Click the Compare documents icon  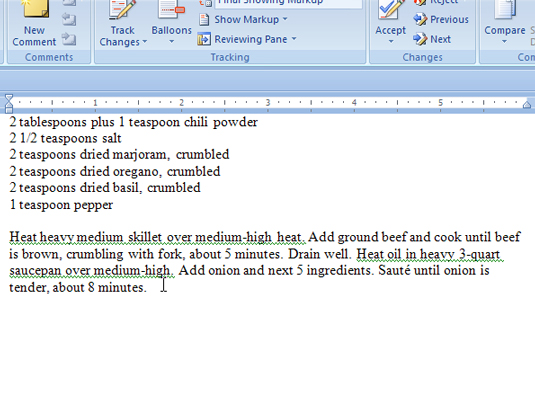tap(505, 10)
